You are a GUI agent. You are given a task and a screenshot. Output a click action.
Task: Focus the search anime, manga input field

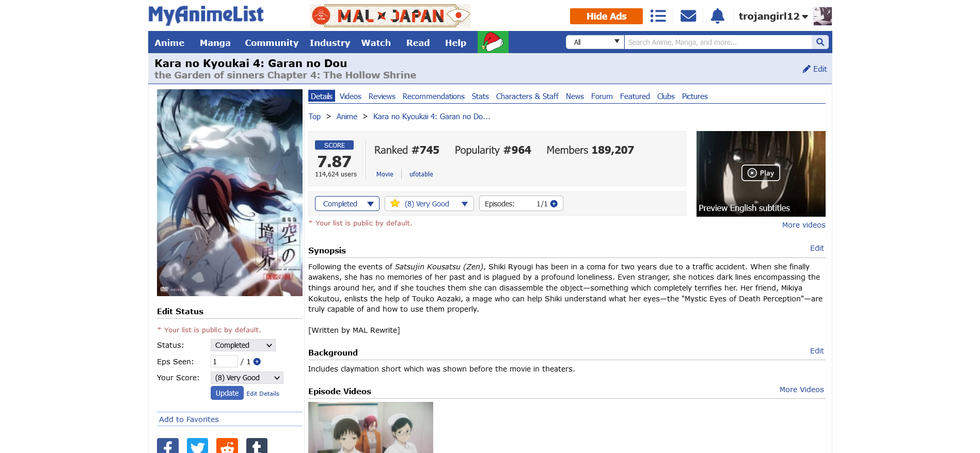tap(718, 42)
